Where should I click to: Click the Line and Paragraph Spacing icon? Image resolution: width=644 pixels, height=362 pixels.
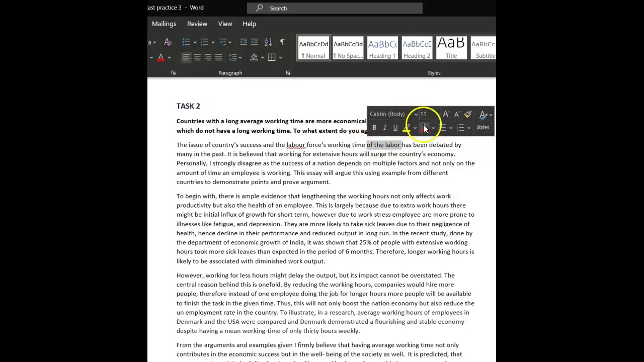232,57
